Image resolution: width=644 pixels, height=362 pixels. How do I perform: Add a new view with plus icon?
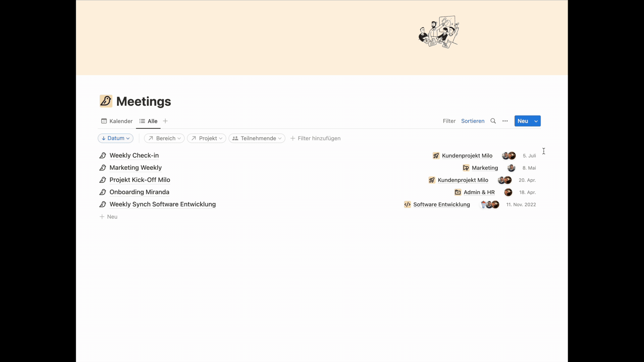tap(165, 121)
